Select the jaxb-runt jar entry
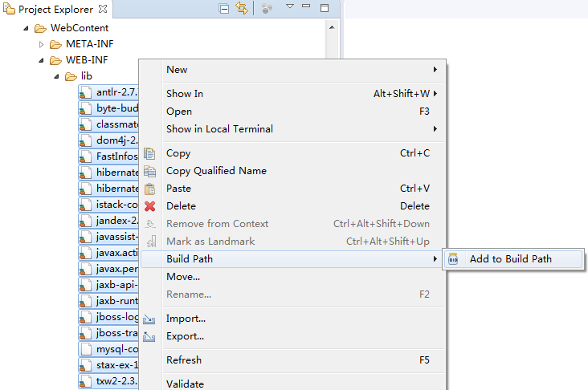Viewport: 588px width, 390px height. click(x=108, y=301)
